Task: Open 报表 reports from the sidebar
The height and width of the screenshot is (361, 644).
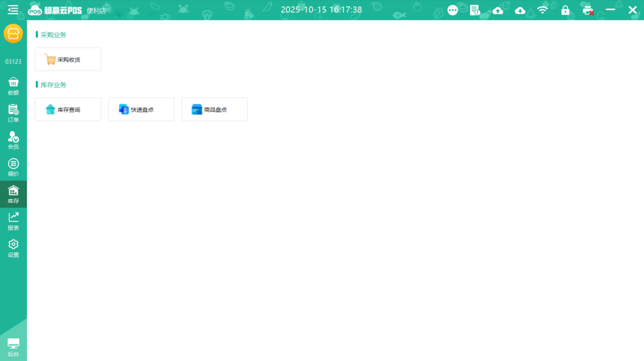Action: tap(13, 221)
